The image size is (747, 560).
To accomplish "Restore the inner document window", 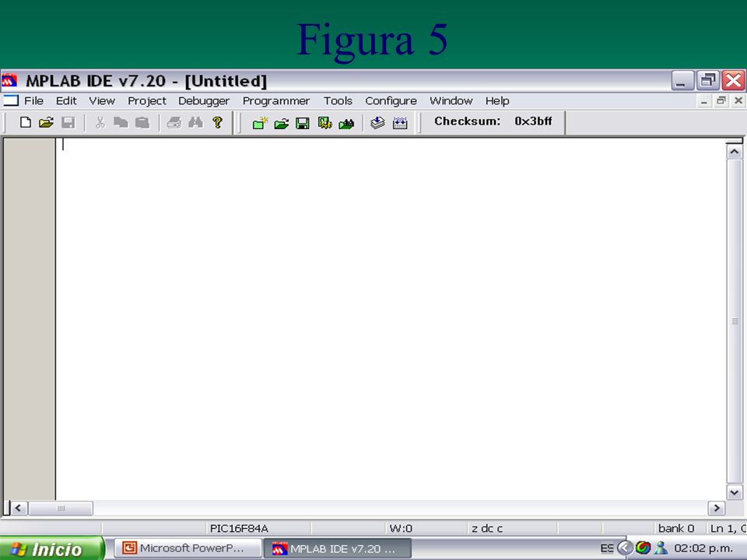I will click(721, 101).
